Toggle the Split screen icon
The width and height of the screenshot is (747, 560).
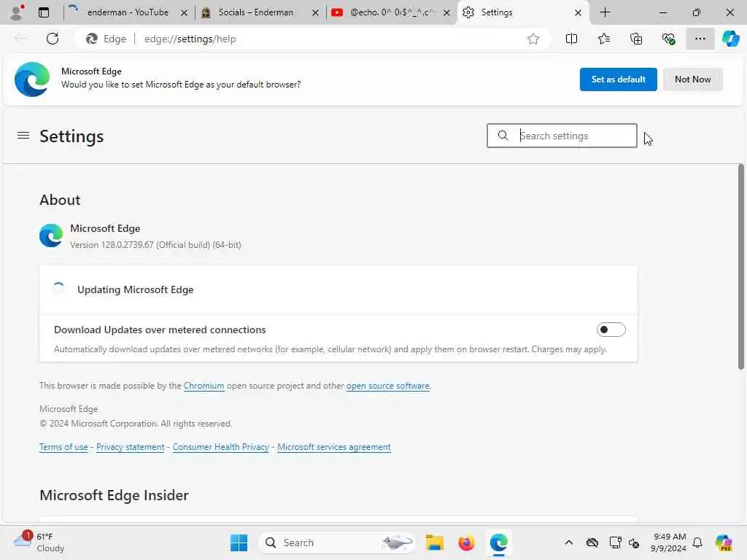point(571,39)
